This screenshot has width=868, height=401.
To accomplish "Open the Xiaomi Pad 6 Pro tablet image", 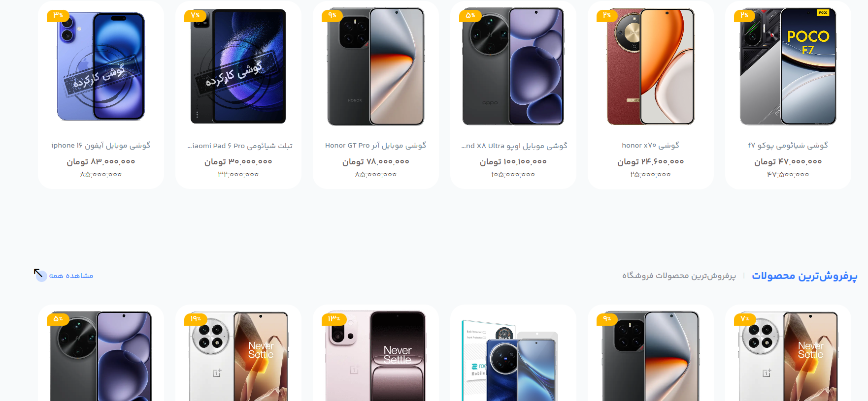I will click(238, 66).
